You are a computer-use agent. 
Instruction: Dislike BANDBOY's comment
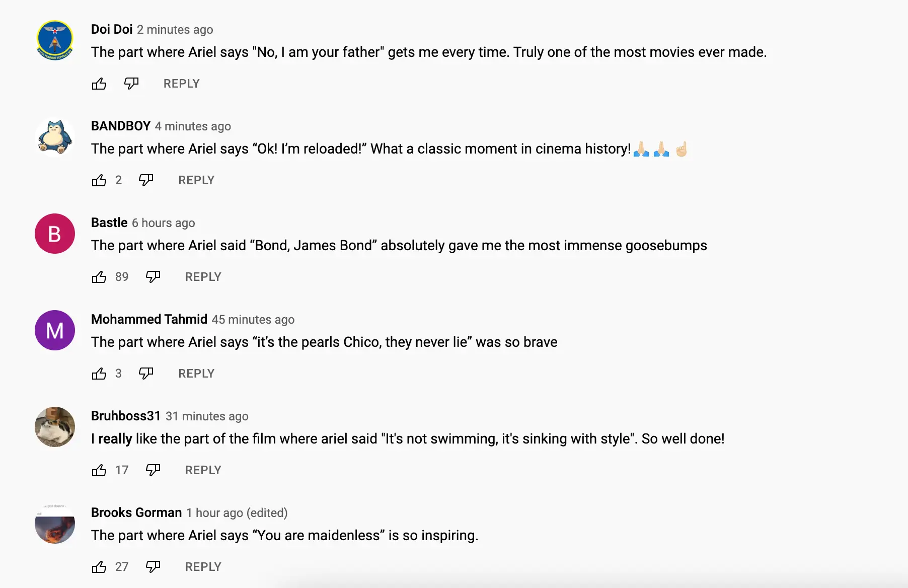[x=146, y=180]
